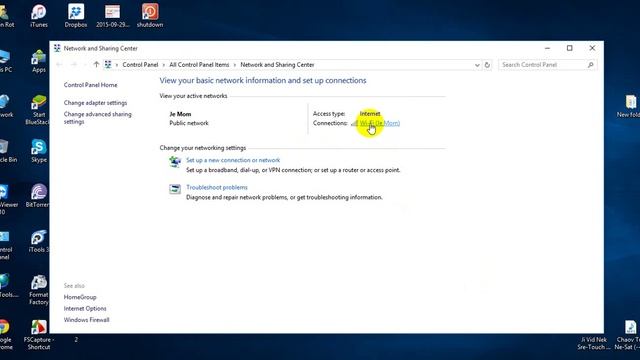Open the FSCapture shortcut icon

39,335
